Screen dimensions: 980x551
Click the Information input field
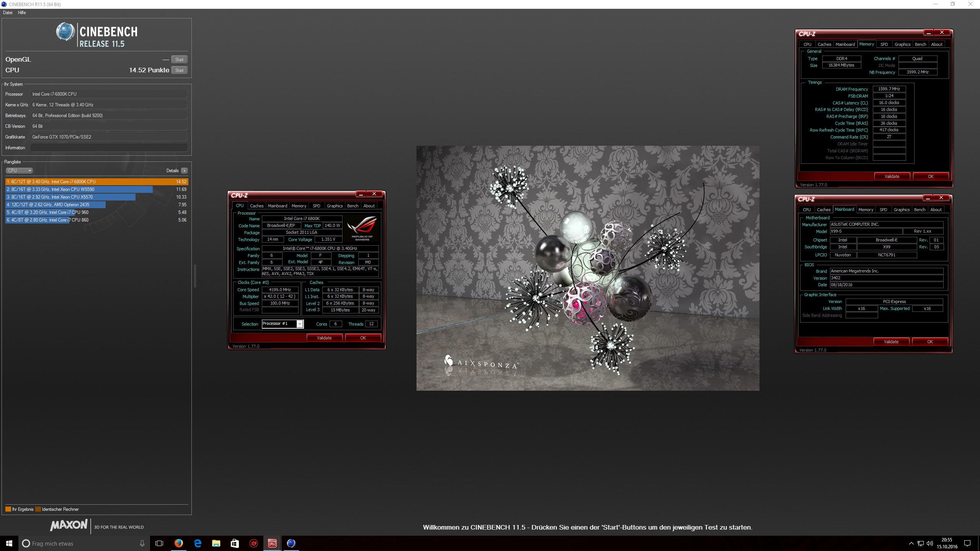109,148
